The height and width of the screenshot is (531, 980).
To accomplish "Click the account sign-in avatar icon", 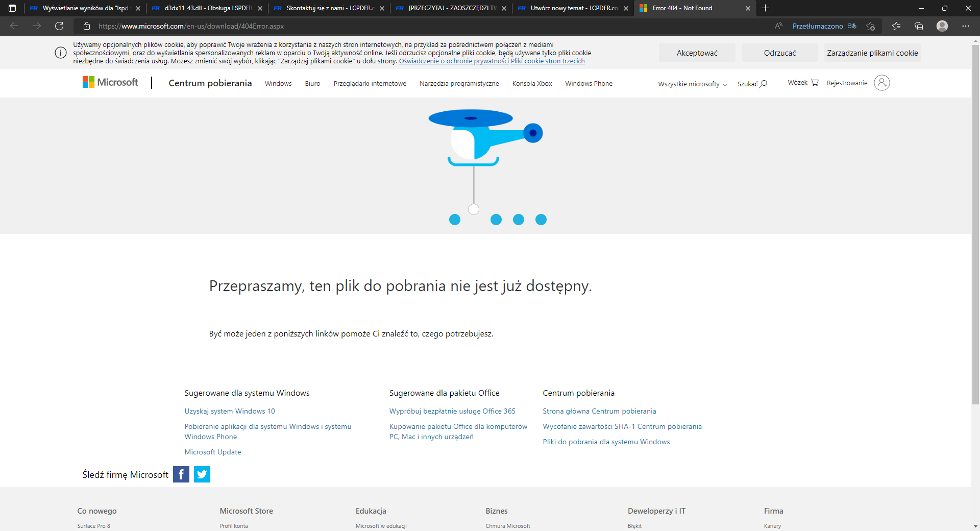I will tap(882, 83).
